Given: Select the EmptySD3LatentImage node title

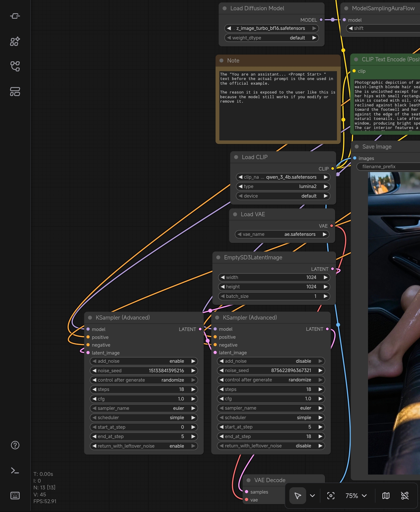Looking at the screenshot, I should click(x=253, y=257).
